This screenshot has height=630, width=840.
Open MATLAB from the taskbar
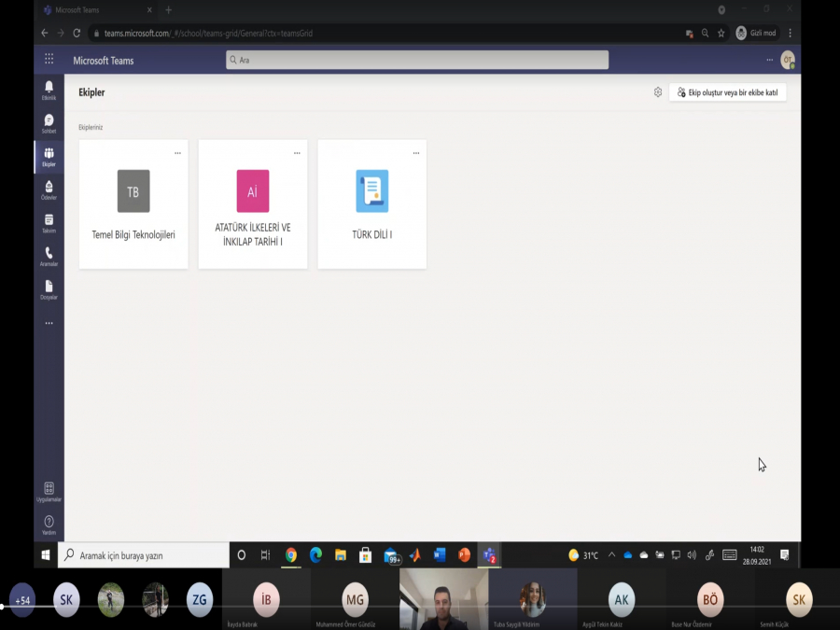[x=415, y=555]
